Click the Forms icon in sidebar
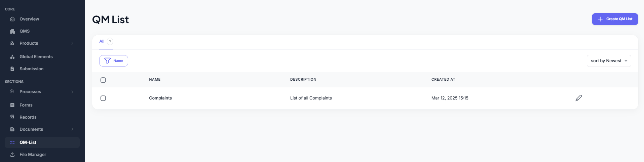The height and width of the screenshot is (162, 644). point(12,105)
